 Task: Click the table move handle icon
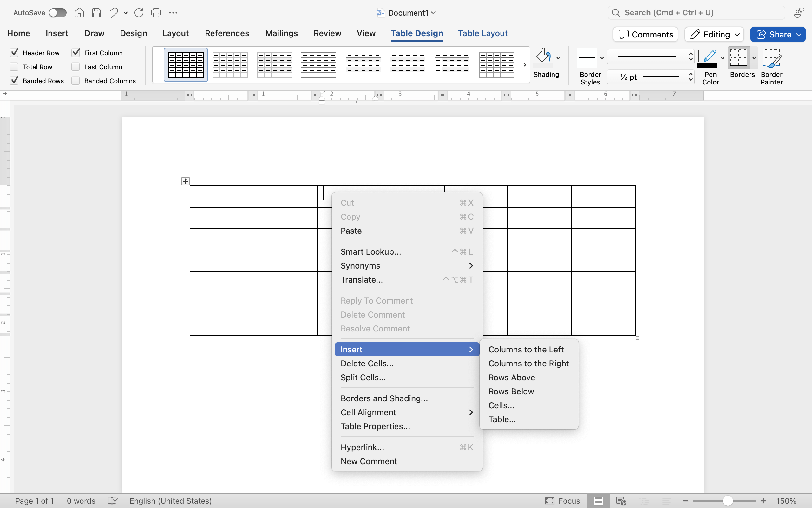pos(186,181)
